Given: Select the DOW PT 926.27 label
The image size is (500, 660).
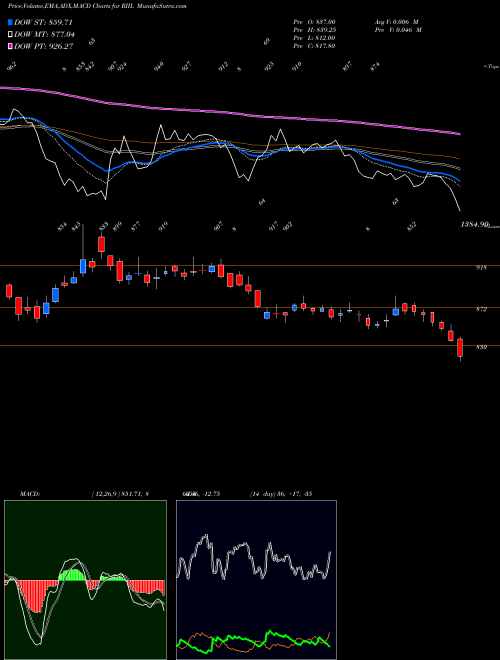Looking at the screenshot, I should 44,46.
